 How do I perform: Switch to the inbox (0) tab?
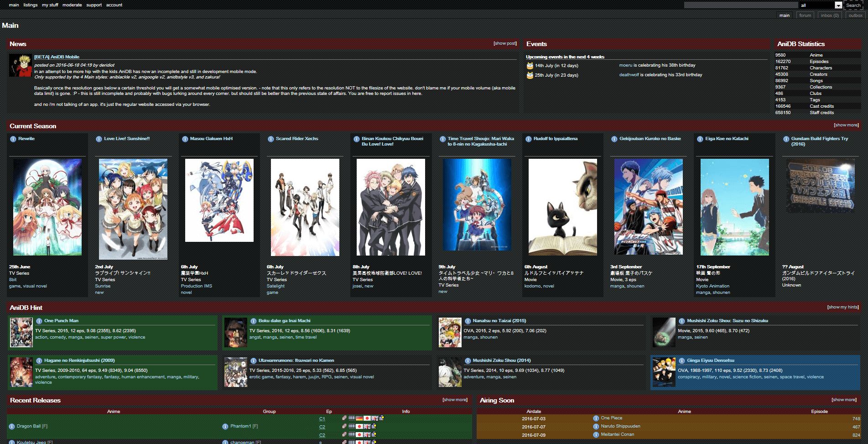pyautogui.click(x=830, y=16)
